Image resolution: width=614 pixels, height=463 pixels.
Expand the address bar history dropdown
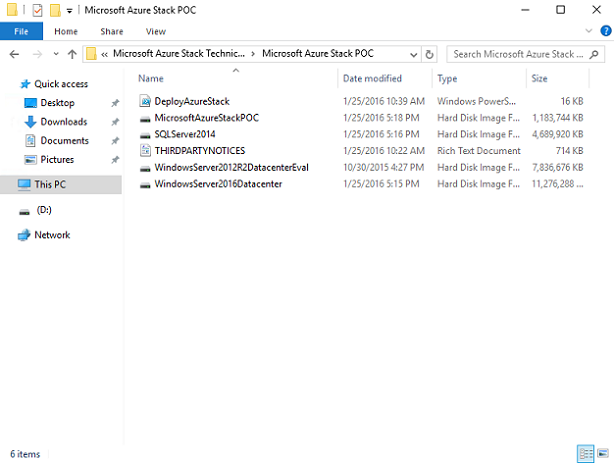[x=413, y=54]
